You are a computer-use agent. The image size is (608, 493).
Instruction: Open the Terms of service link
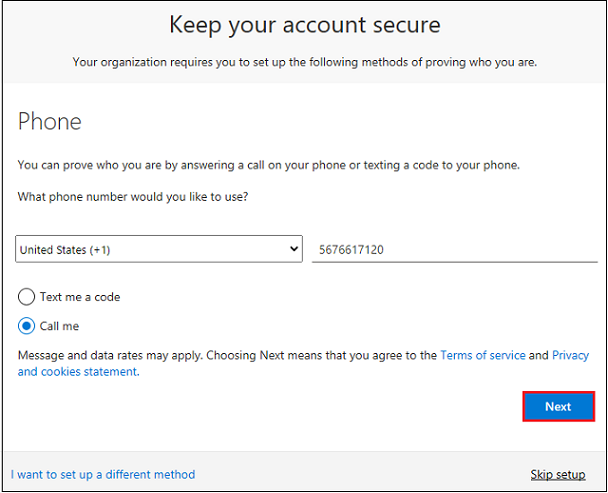482,355
